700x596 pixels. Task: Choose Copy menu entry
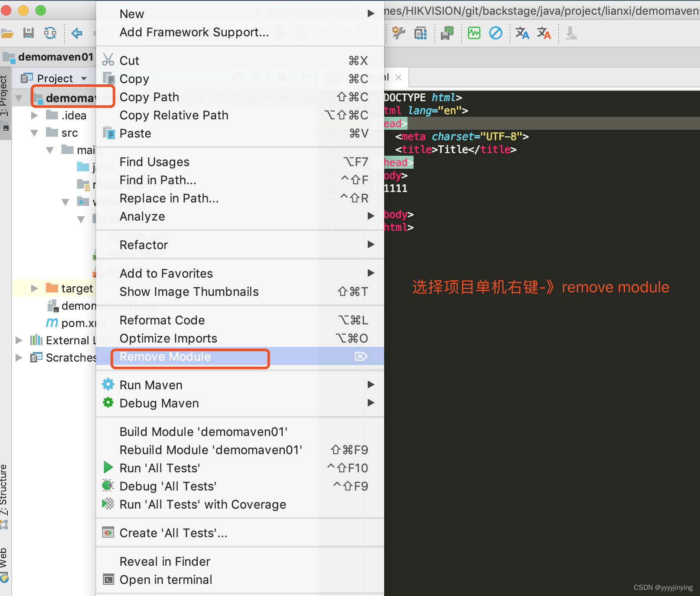click(240, 79)
